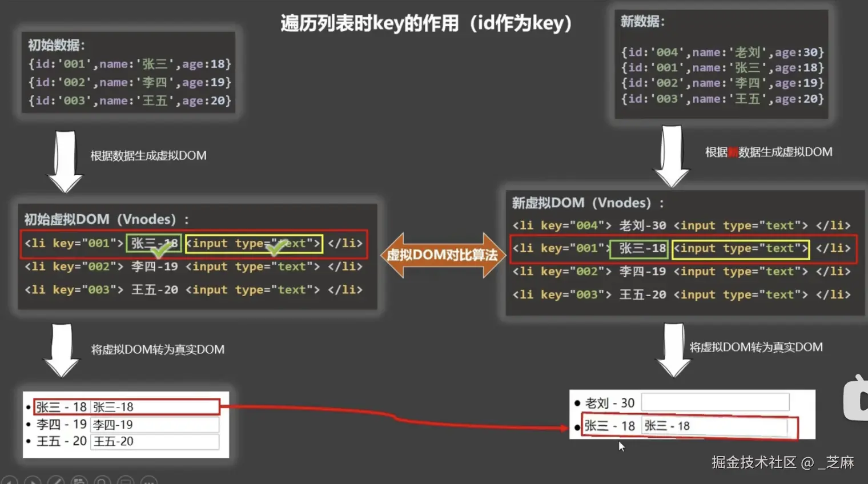Screen dimensions: 868x484
Task: Select 李四 - 19 list item label
Action: 61,425
